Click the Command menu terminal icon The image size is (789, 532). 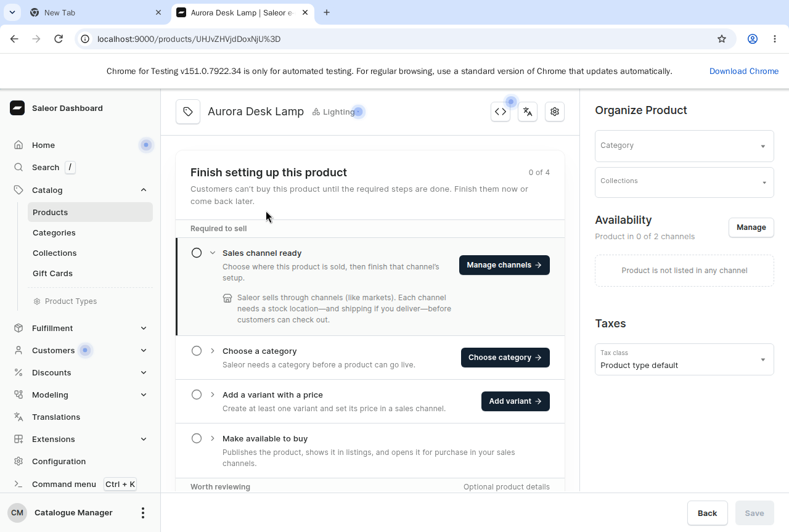18,484
